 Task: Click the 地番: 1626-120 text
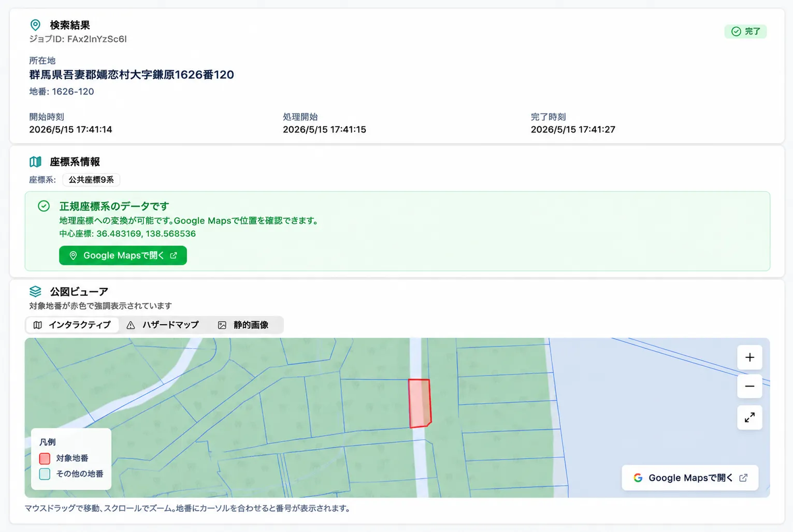[62, 92]
